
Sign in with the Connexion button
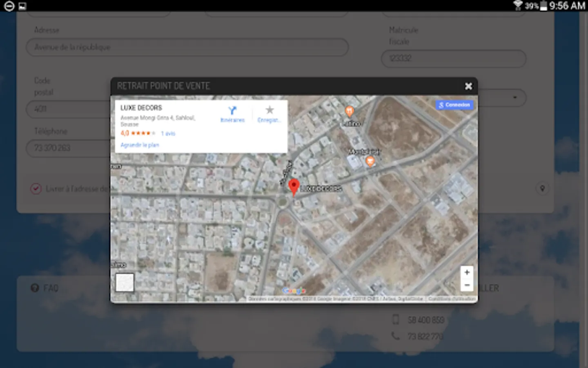pyautogui.click(x=454, y=105)
